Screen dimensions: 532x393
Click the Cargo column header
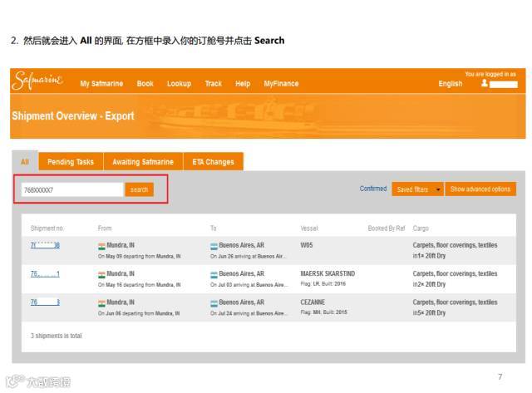click(x=421, y=228)
